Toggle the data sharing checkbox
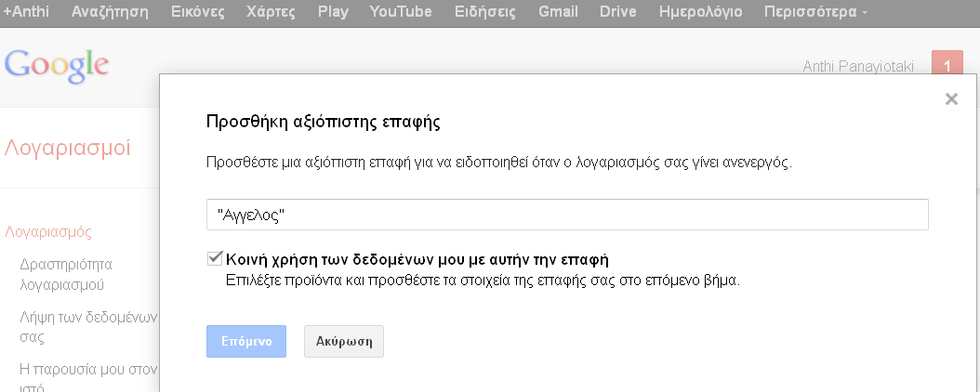Image resolution: width=980 pixels, height=392 pixels. click(216, 258)
